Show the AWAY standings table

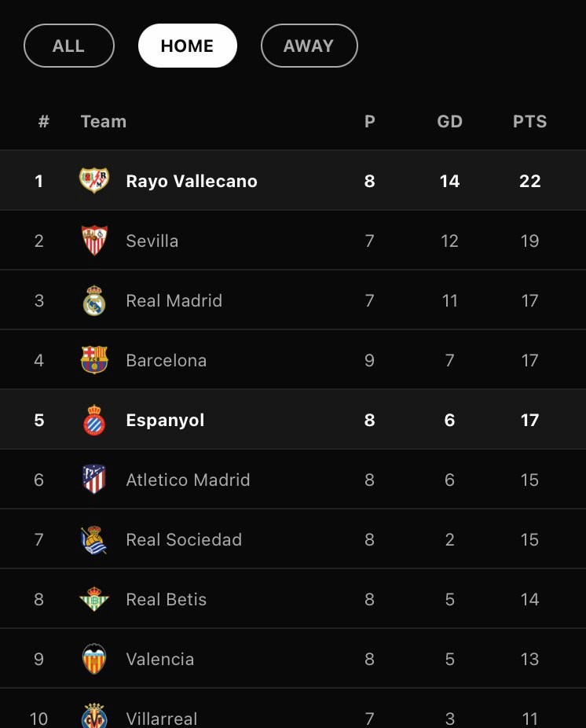(x=309, y=46)
